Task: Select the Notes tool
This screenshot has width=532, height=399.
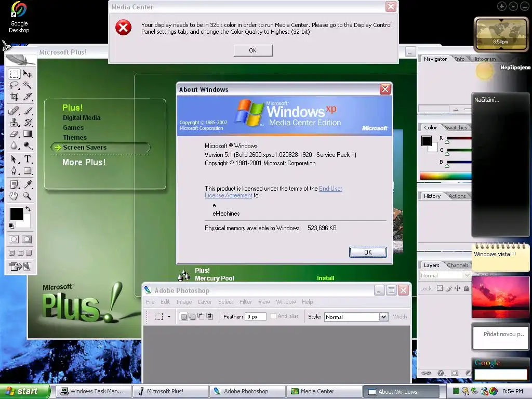Action: [x=14, y=184]
